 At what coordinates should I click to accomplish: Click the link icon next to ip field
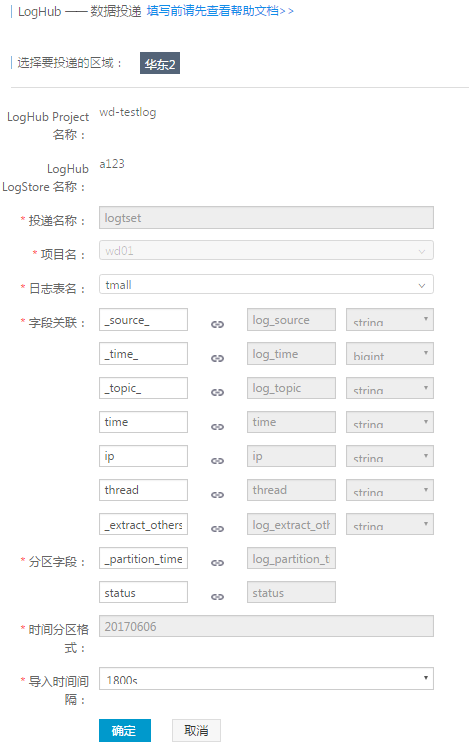pos(217,461)
